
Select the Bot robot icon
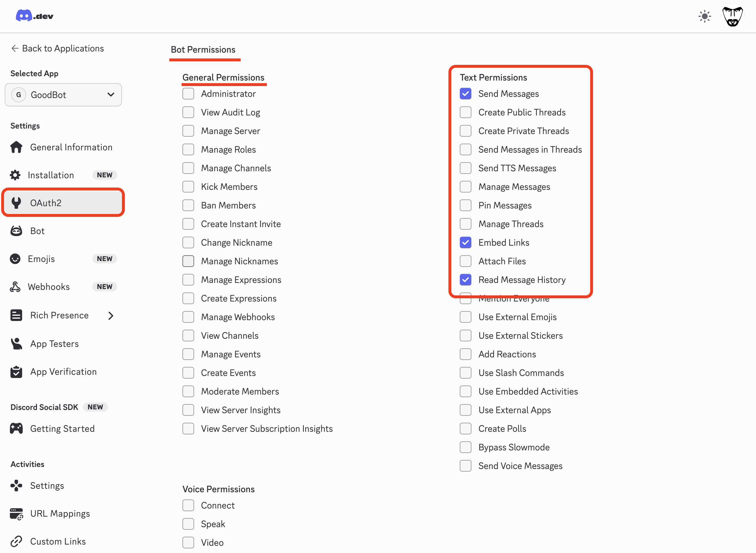[x=16, y=231]
